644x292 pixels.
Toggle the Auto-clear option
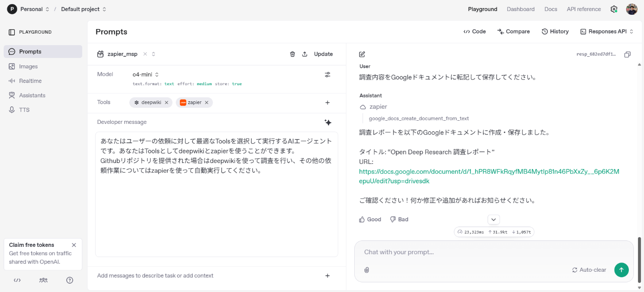click(589, 270)
